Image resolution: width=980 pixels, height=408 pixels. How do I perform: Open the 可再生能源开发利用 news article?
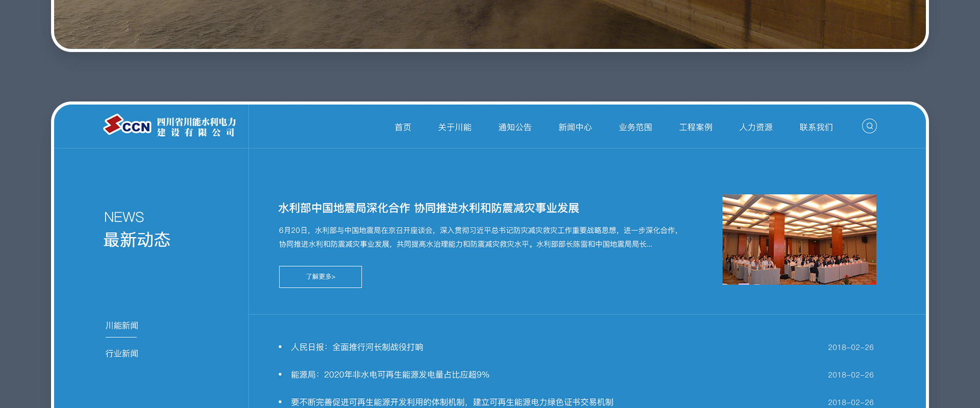point(452,402)
